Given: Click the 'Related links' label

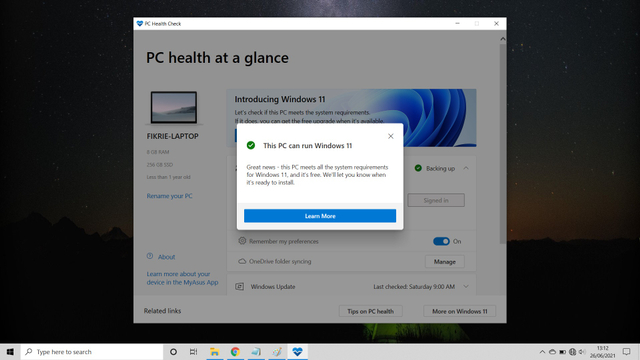Looking at the screenshot, I should point(162,311).
